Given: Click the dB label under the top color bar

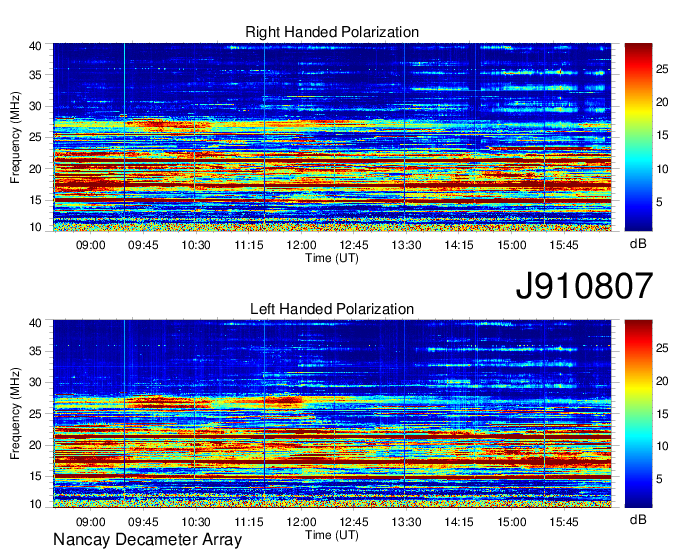Looking at the screenshot, I should [x=638, y=244].
